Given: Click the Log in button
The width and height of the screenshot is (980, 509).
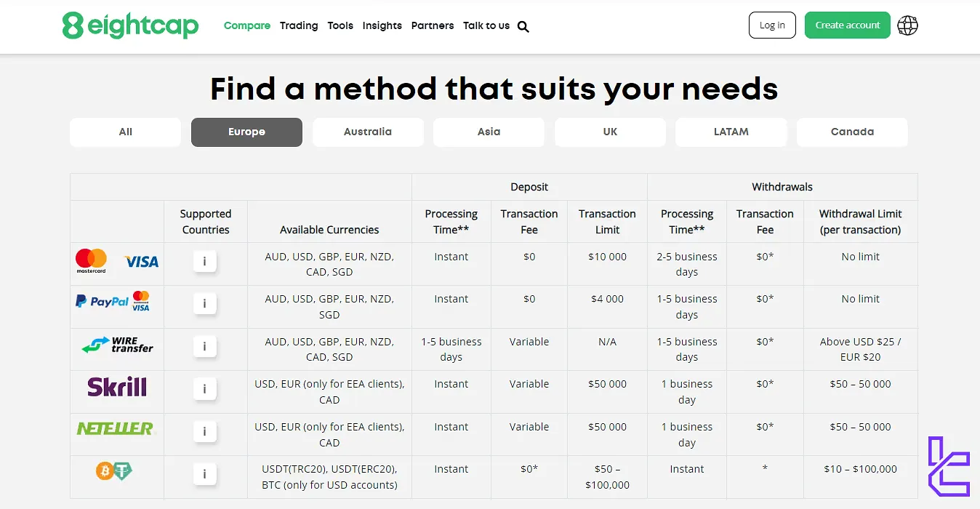Looking at the screenshot, I should 772,25.
